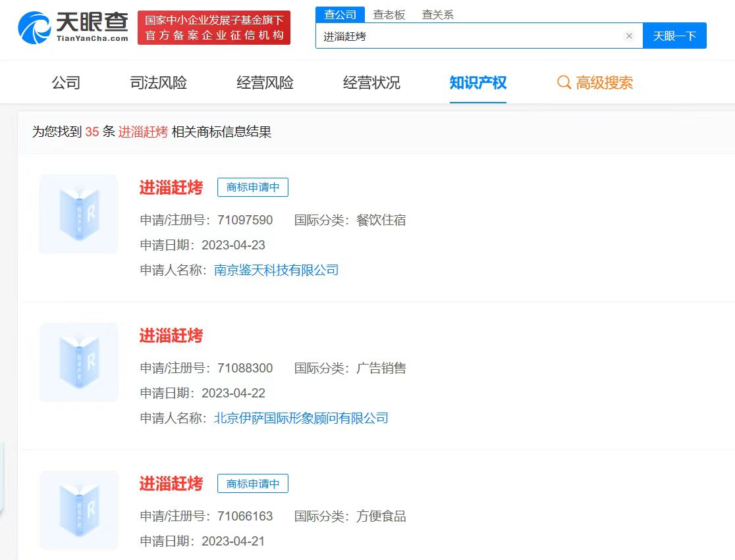Open 进淄赶烤 title of the 广告销售 trademark

click(x=171, y=335)
